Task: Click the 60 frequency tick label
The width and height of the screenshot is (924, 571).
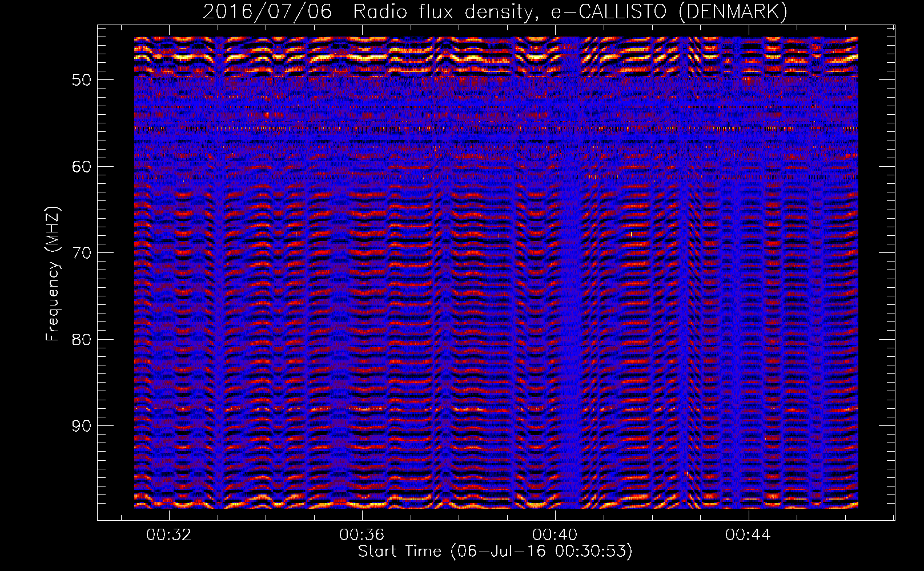Action: pos(82,167)
